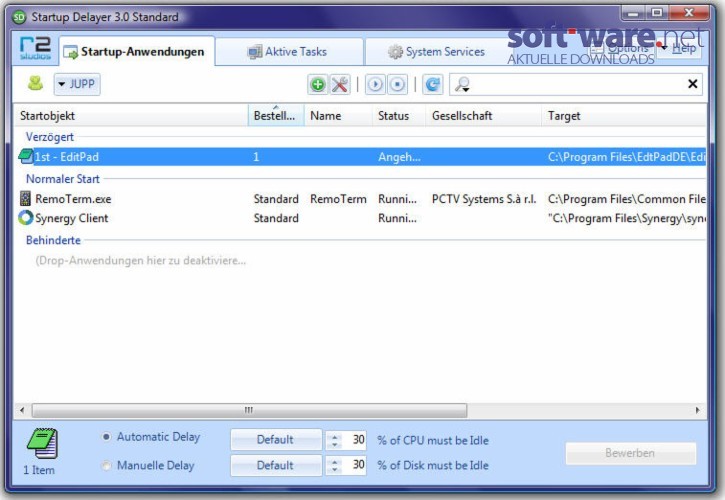
Task: Click the Synergy Client ring icon
Action: 26,218
